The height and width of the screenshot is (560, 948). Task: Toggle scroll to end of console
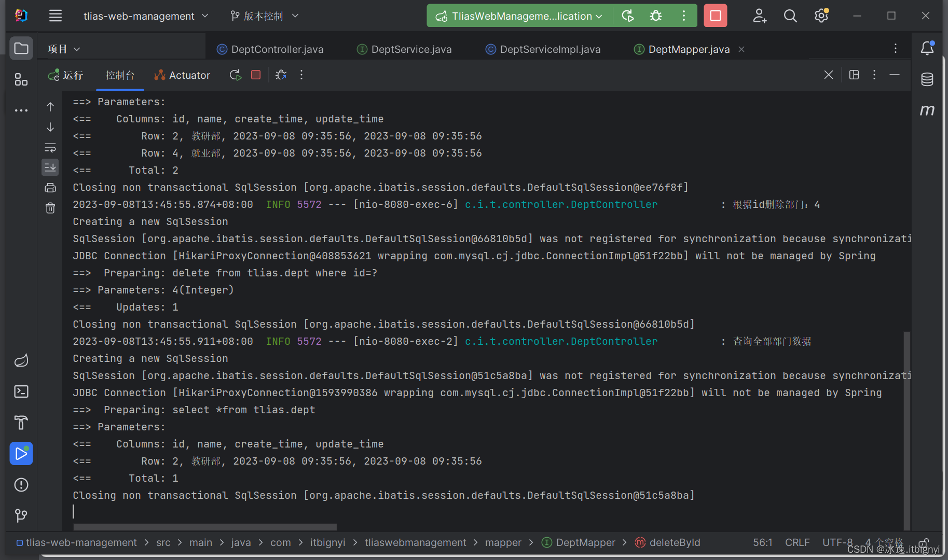click(x=50, y=167)
